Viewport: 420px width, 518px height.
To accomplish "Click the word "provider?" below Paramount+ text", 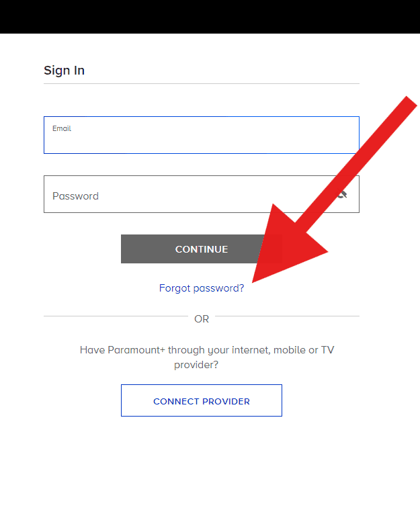I will tap(196, 365).
